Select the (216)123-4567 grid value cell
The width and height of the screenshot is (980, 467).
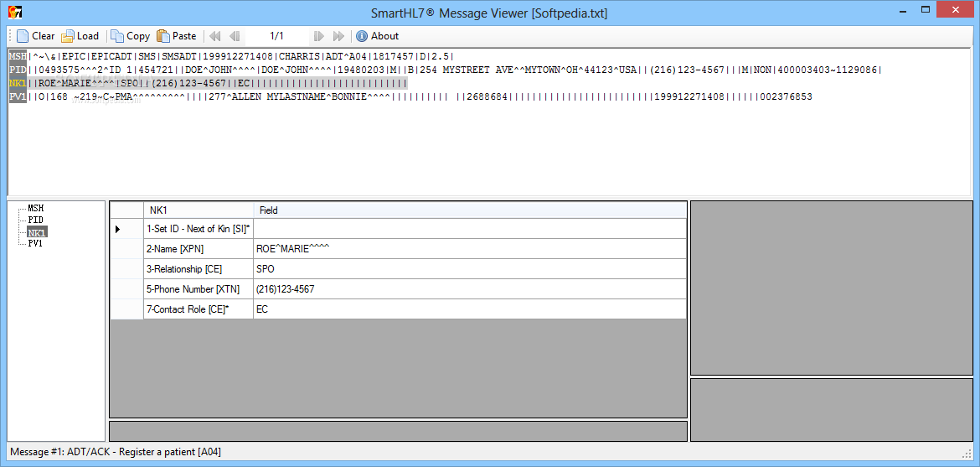click(469, 289)
